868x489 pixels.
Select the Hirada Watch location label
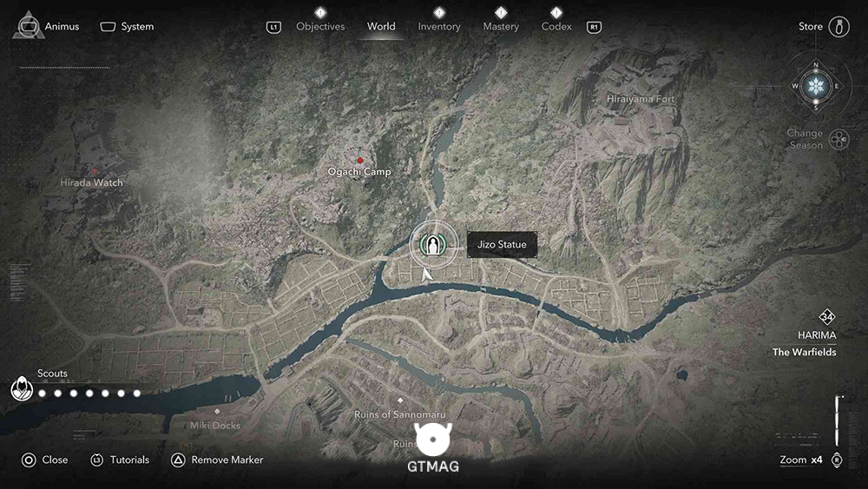[91, 182]
